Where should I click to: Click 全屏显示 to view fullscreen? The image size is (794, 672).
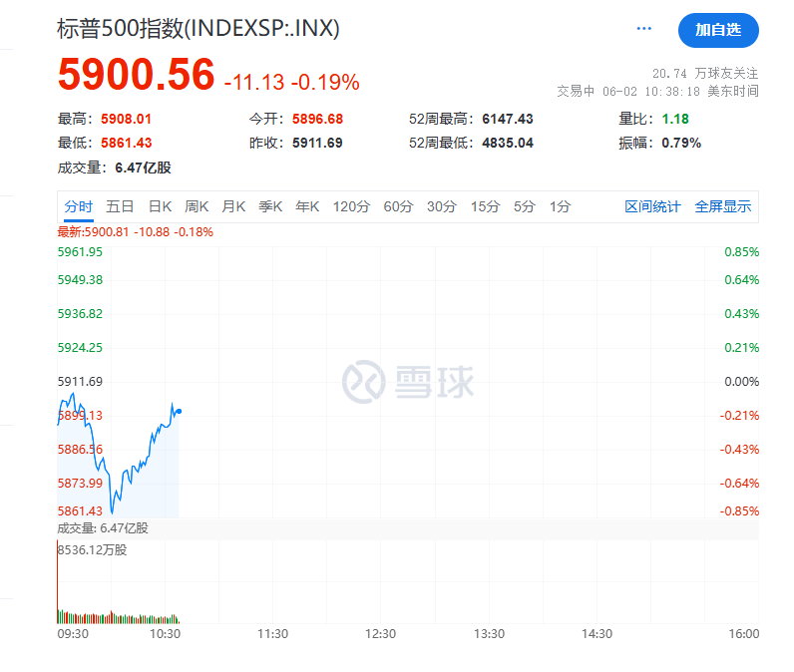[x=722, y=206]
